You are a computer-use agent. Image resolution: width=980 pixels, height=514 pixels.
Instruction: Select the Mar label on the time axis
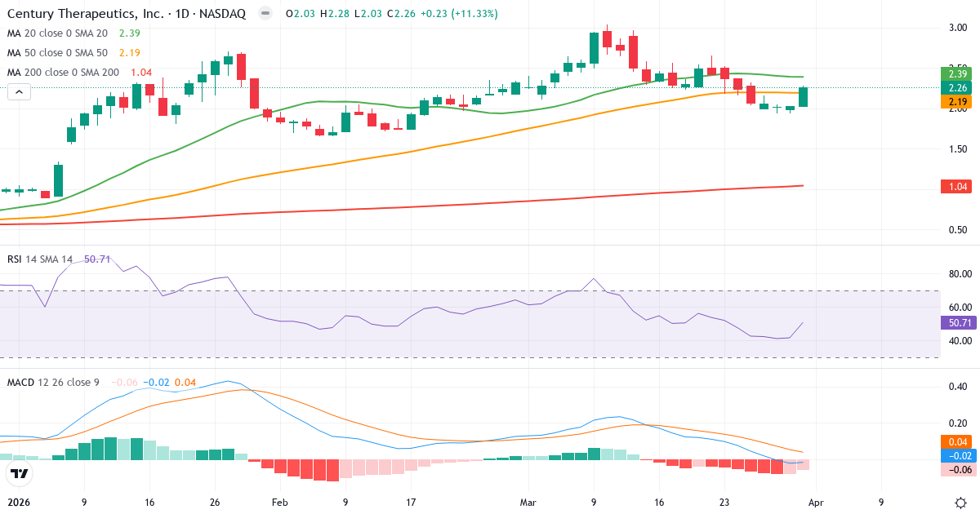pyautogui.click(x=528, y=503)
